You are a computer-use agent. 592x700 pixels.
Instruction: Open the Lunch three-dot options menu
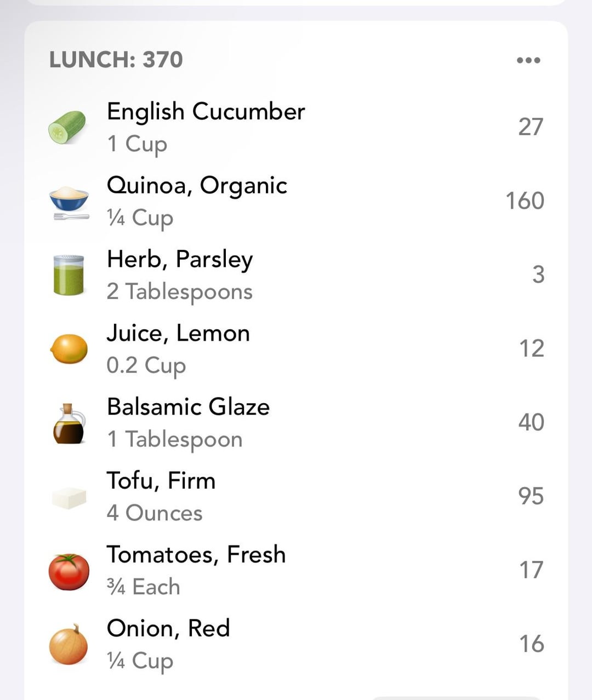[528, 60]
